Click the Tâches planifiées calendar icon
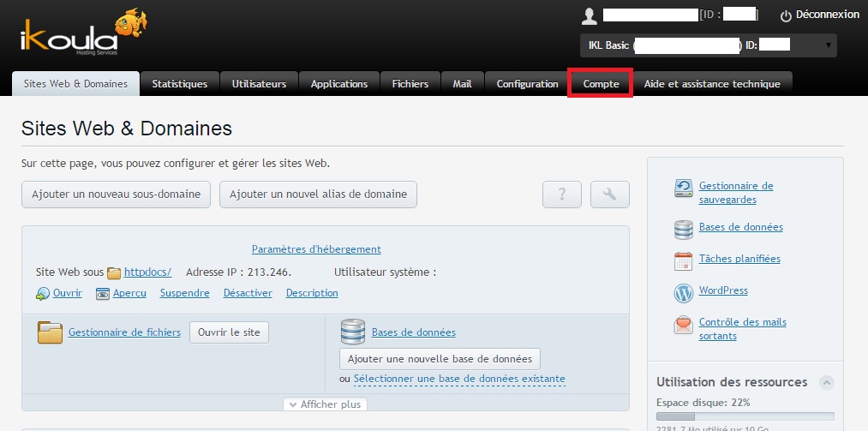 coord(683,260)
